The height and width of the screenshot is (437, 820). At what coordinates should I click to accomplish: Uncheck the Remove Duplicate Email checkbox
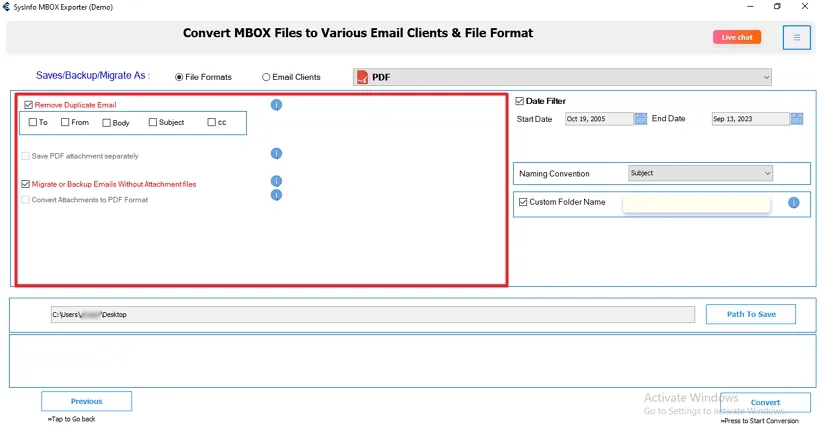pyautogui.click(x=28, y=104)
